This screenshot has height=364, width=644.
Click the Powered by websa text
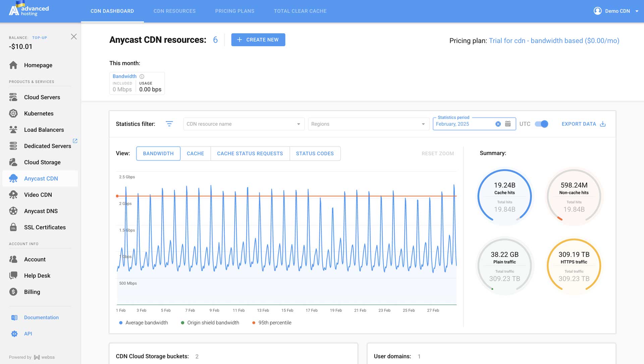point(32,357)
